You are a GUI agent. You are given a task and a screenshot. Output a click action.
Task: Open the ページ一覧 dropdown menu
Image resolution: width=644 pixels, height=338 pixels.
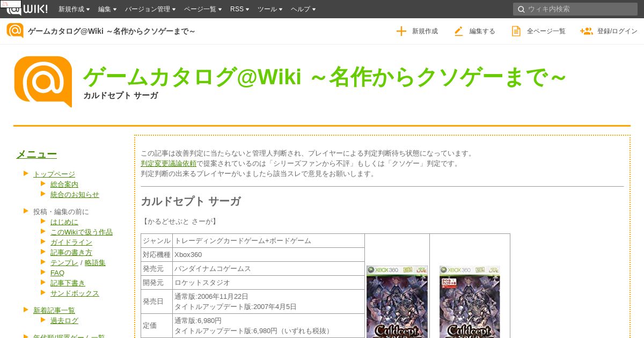click(202, 9)
